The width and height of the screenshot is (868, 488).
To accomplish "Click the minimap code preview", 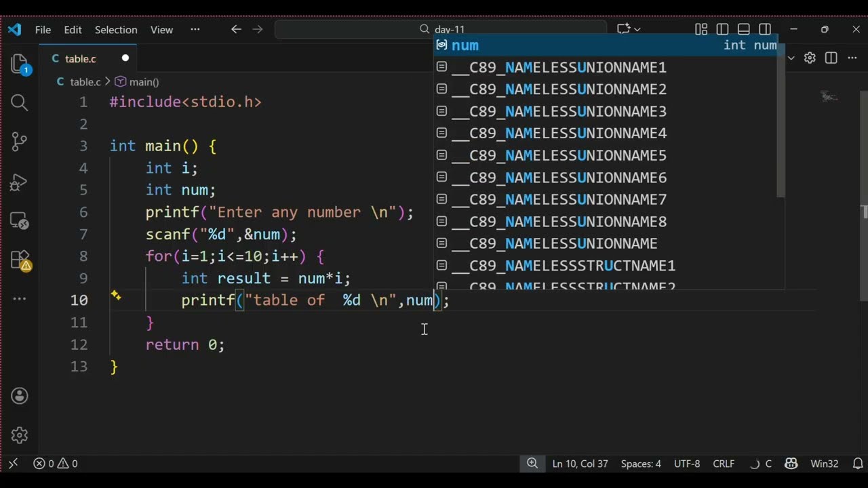I will pos(829,96).
